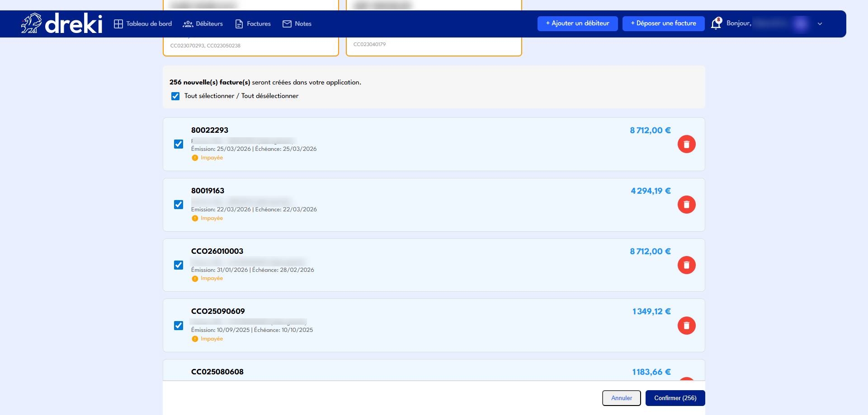Go to the Débiteurs page
Image resolution: width=868 pixels, height=415 pixels.
[x=203, y=24]
